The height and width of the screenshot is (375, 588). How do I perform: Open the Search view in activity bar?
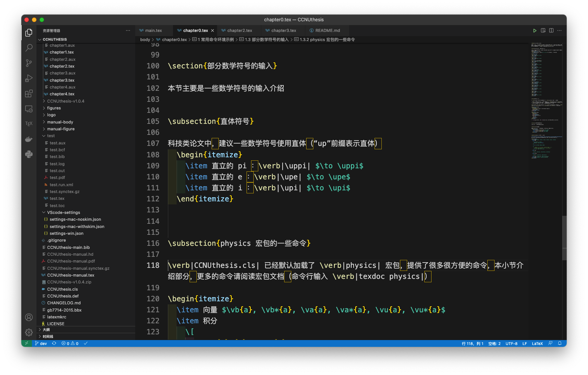(x=29, y=48)
